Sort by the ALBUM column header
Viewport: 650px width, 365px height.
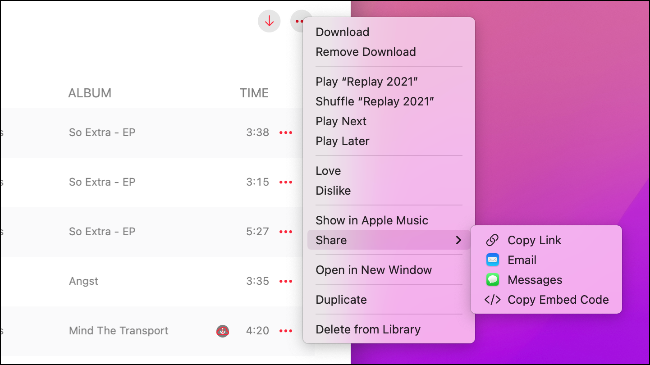pos(90,93)
